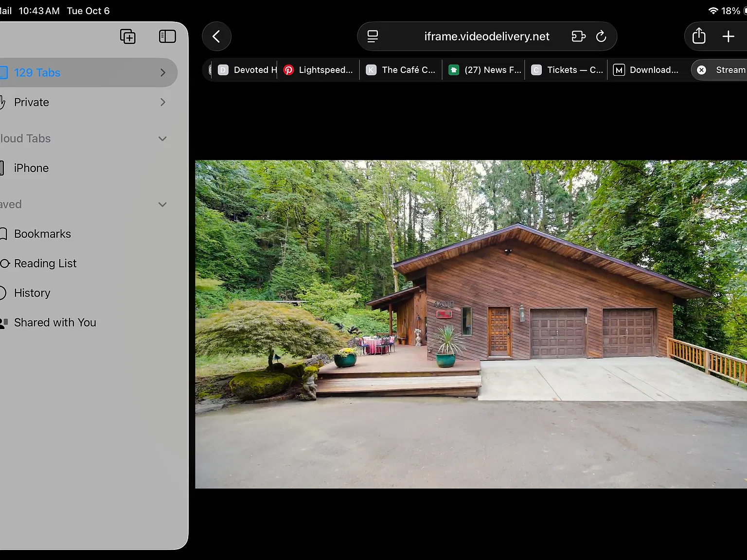Tap the Wi-Fi status icon
Viewport: 747px width, 560px height.
(x=713, y=11)
